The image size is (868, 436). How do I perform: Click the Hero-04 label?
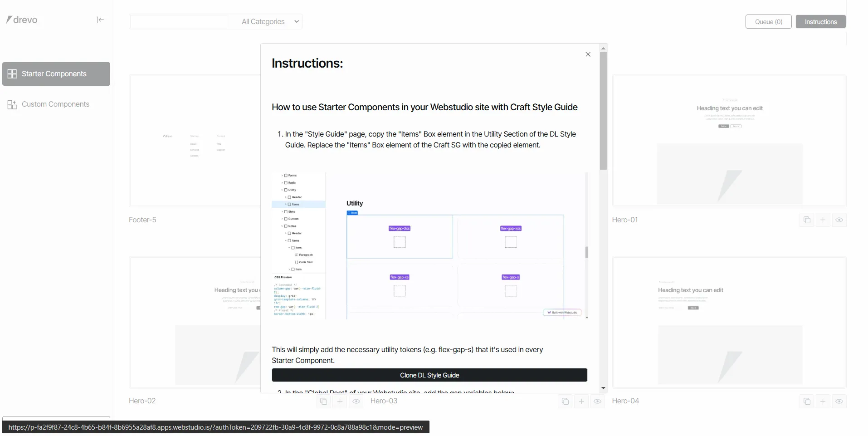pyautogui.click(x=625, y=401)
